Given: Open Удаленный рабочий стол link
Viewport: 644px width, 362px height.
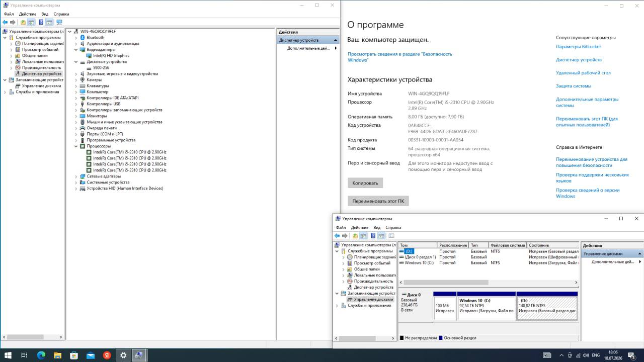Looking at the screenshot, I should click(x=583, y=73).
